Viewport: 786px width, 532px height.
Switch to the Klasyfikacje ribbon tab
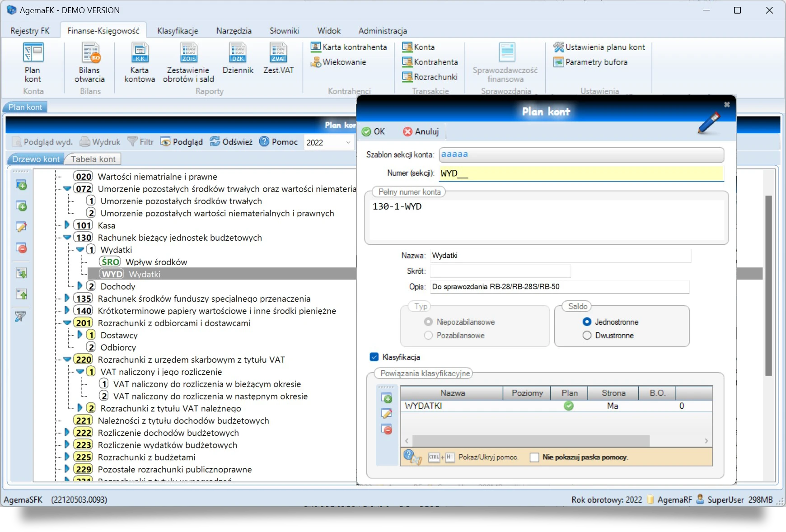(178, 31)
